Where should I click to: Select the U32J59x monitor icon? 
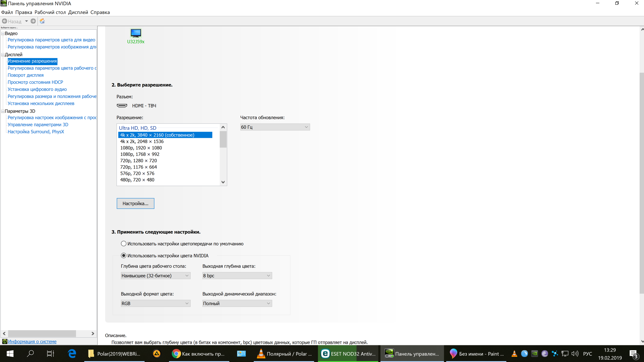click(136, 33)
